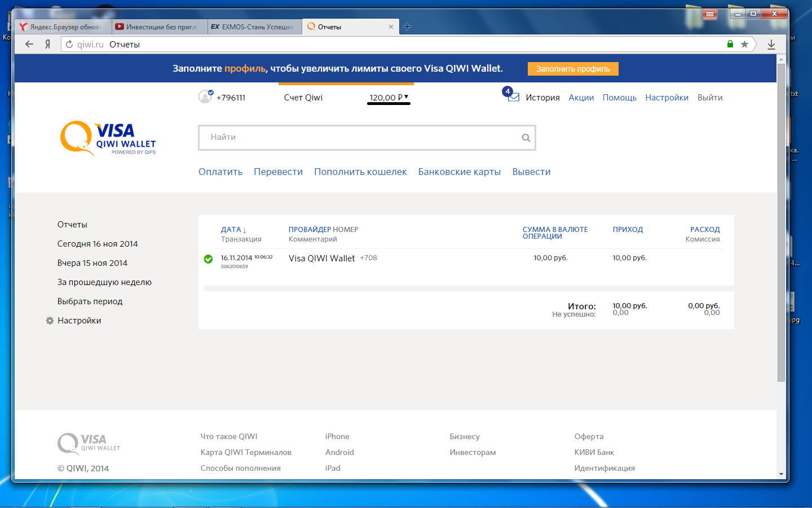
Task: Switch to the Инвестиции без приглашений tab
Action: (x=159, y=27)
